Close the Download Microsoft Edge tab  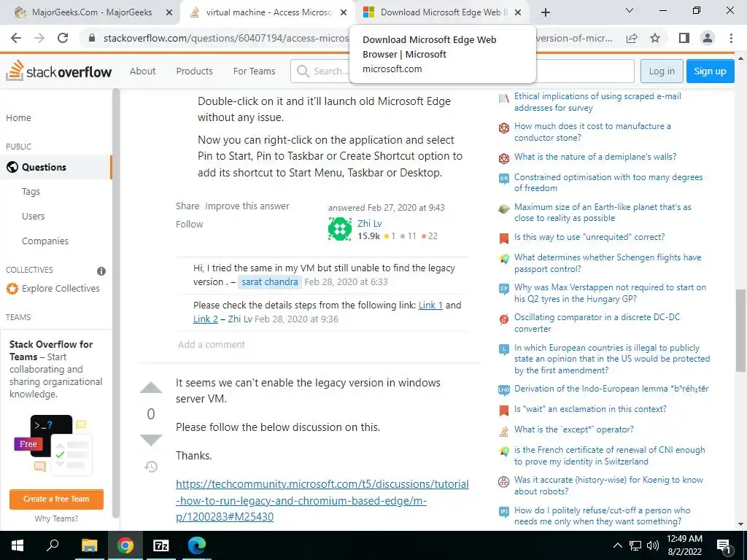[x=519, y=13]
